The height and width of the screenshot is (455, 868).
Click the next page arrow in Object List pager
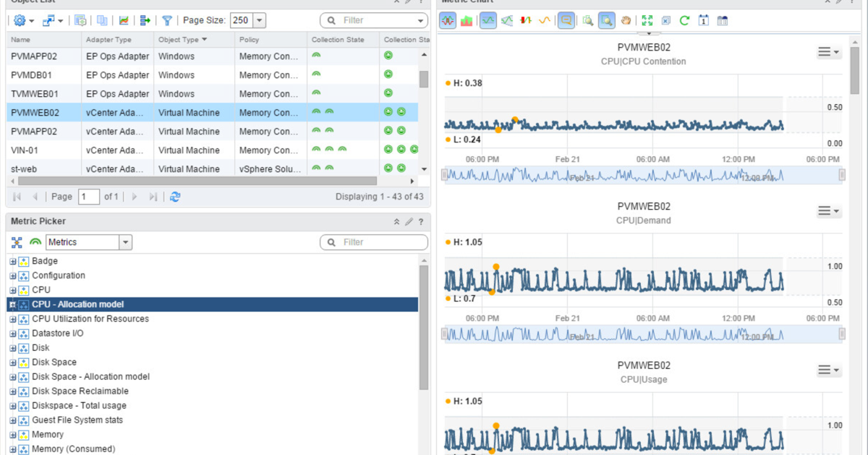coord(135,196)
